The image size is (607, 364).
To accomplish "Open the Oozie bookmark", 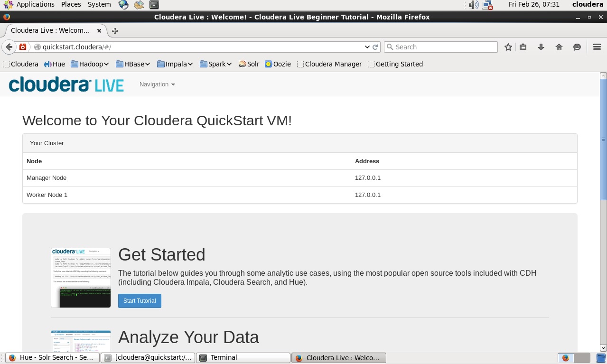I will click(x=278, y=64).
